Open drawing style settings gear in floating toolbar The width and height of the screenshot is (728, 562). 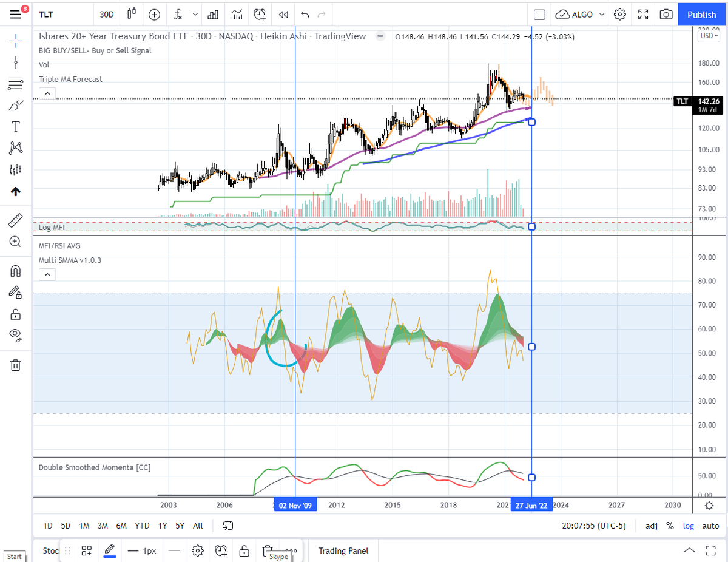pyautogui.click(x=197, y=551)
